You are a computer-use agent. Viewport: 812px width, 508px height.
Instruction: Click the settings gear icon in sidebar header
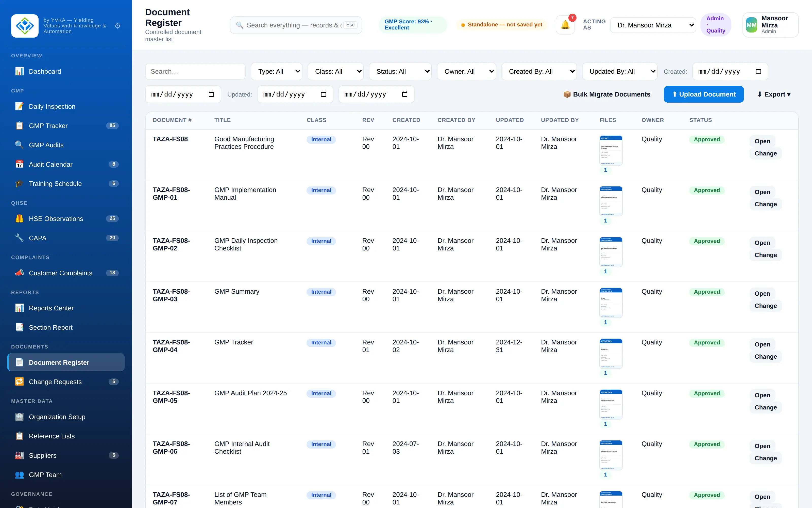click(x=117, y=26)
